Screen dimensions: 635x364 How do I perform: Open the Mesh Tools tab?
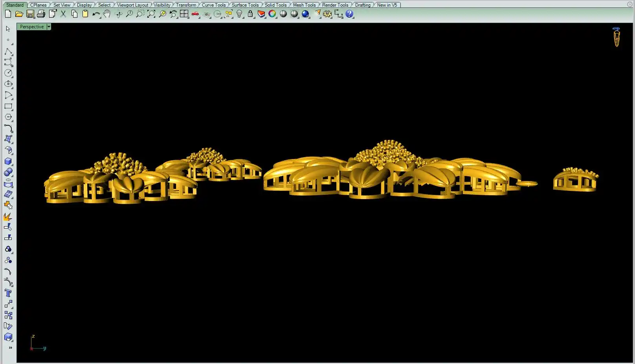tap(304, 5)
